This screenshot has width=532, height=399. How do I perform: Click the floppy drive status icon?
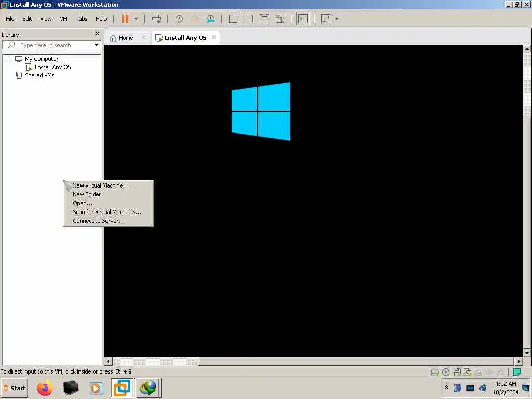(457, 372)
